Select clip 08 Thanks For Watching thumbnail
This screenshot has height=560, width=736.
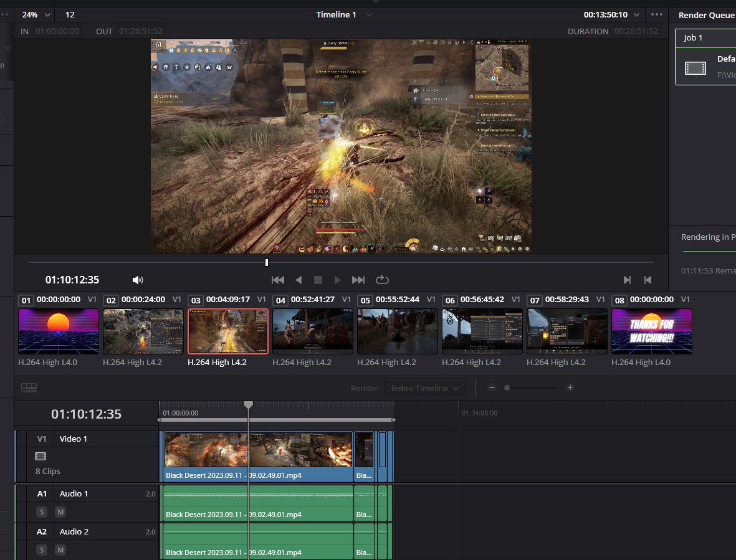coord(651,331)
